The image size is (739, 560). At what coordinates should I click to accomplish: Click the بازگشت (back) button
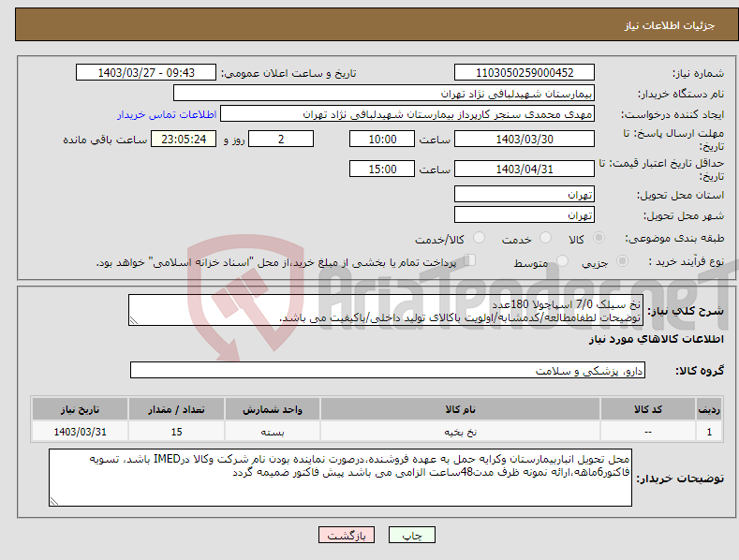[x=347, y=535]
